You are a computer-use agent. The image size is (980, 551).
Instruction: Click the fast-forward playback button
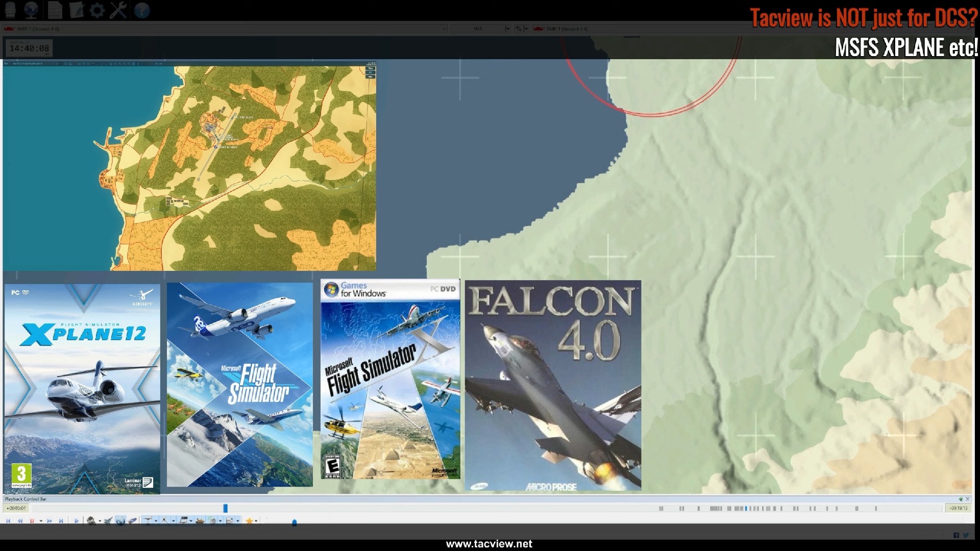click(50, 521)
